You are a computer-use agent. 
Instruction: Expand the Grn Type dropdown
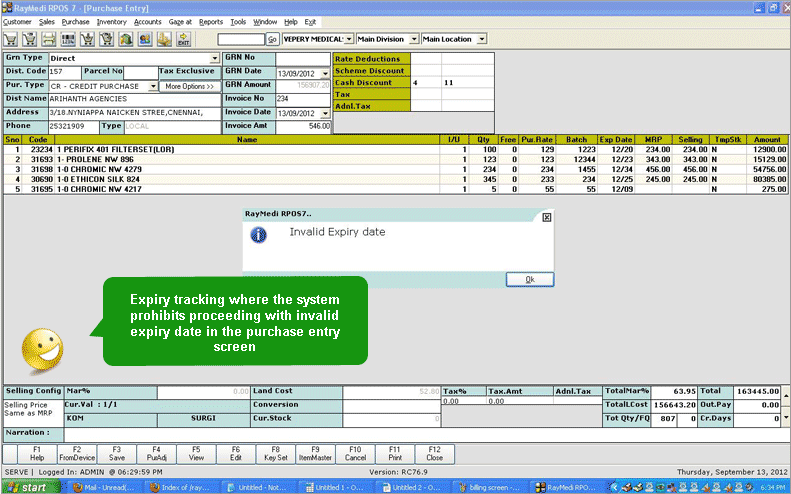(x=215, y=59)
